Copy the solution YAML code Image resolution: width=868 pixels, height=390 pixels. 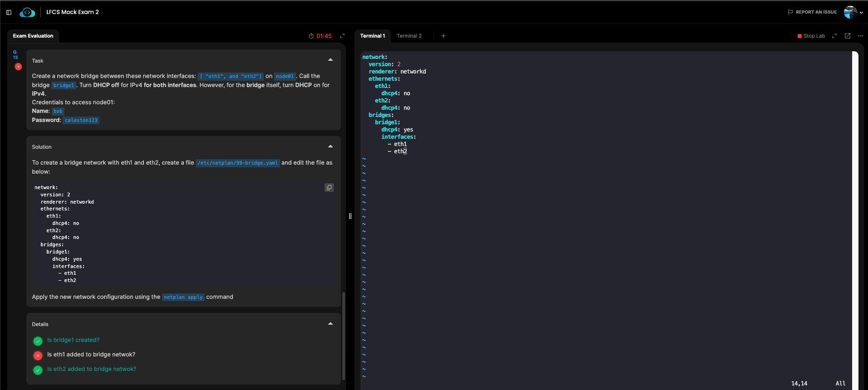tap(329, 187)
